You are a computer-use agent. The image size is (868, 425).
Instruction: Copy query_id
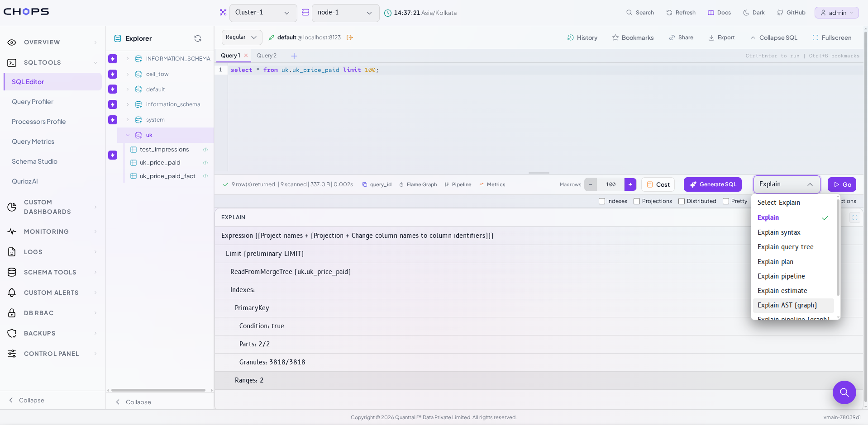pyautogui.click(x=377, y=184)
